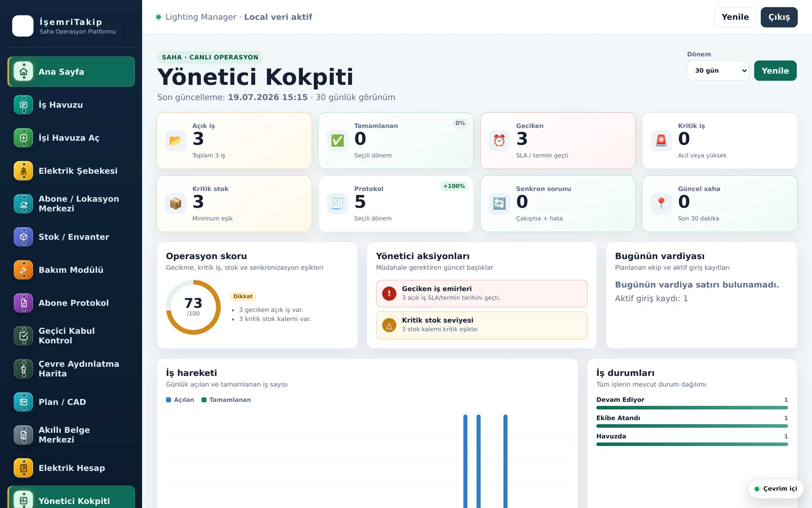
Task: Click the green Yenile button beside Dönem
Action: pyautogui.click(x=775, y=71)
